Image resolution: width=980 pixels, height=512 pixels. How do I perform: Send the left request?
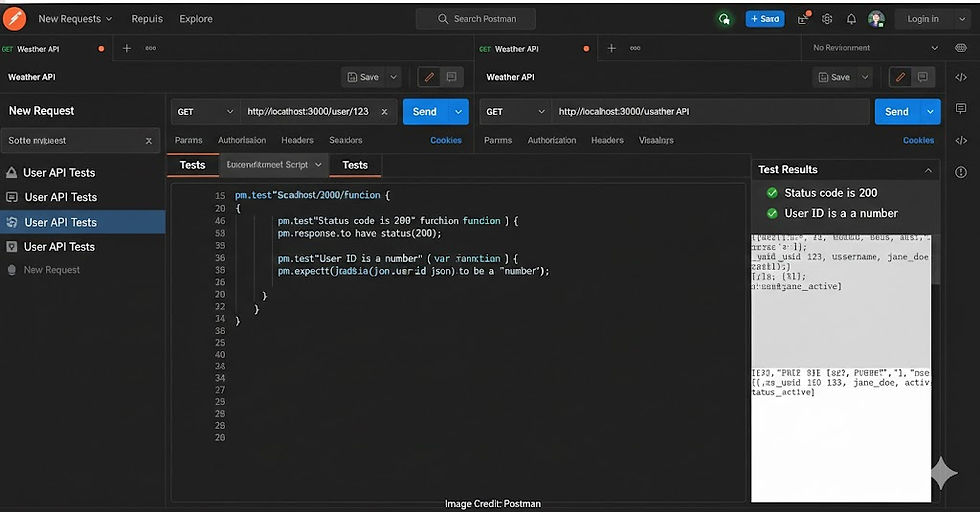424,111
